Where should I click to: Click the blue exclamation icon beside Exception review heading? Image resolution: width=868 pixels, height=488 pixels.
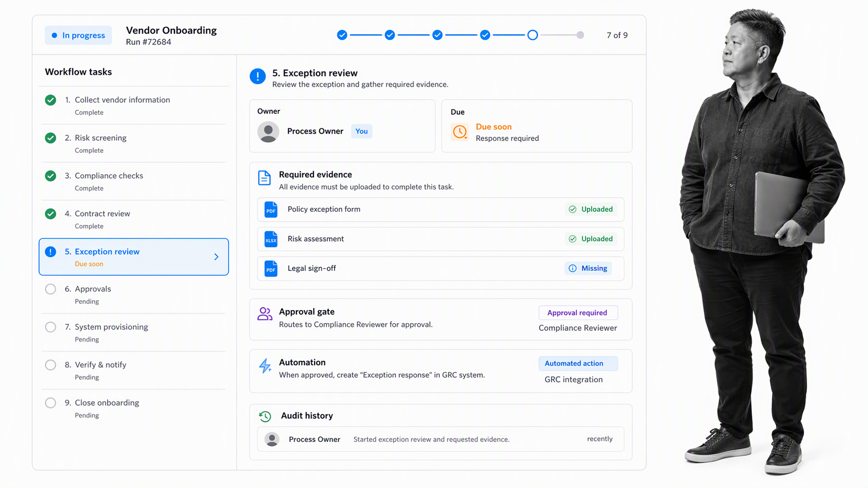click(x=258, y=76)
